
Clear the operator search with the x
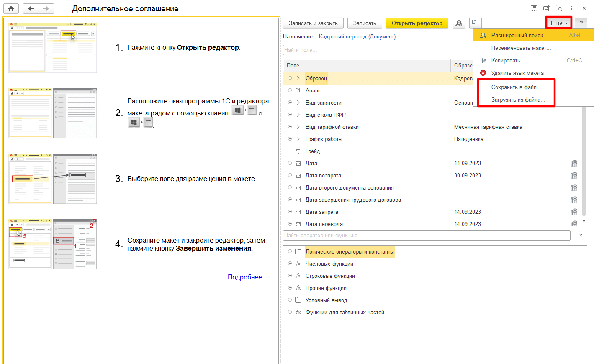(581, 236)
